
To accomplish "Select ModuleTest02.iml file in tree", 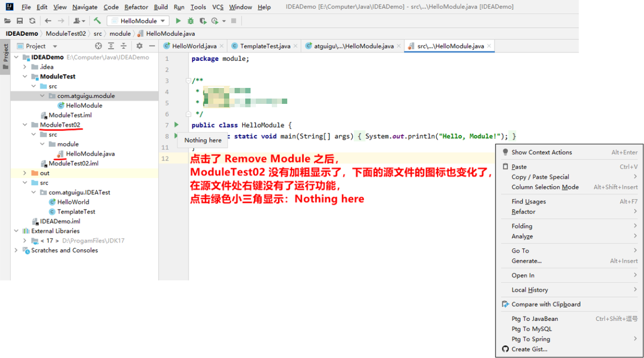I will pos(70,163).
